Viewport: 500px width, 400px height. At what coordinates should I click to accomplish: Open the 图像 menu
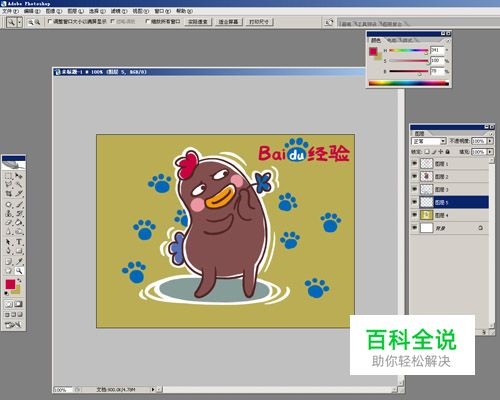pyautogui.click(x=54, y=11)
